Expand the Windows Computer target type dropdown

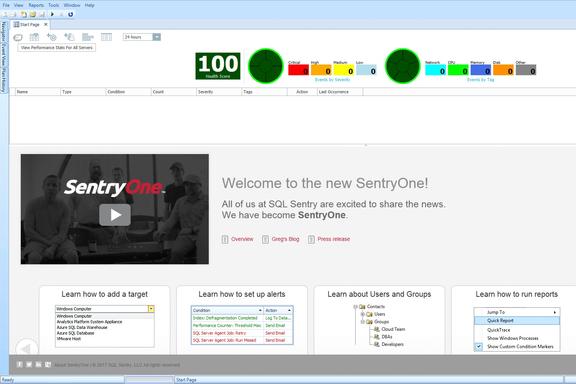click(151, 309)
